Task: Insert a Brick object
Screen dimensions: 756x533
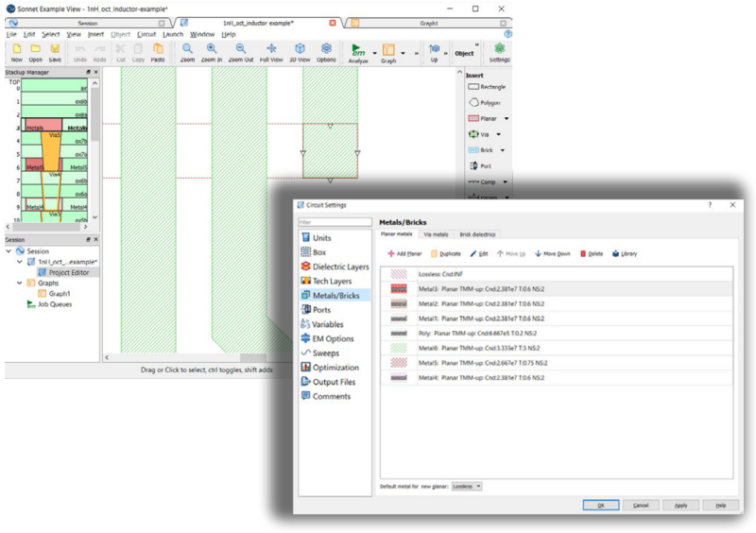Action: [x=481, y=150]
